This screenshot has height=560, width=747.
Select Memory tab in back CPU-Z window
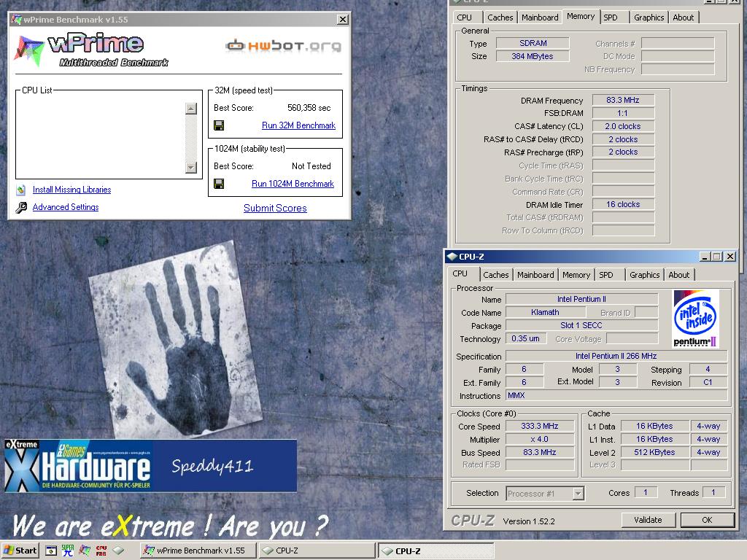click(581, 17)
